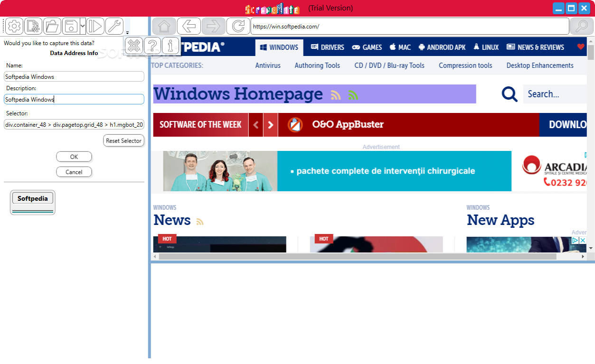Image resolution: width=595 pixels, height=364 pixels.
Task: Open the Mac tab
Action: click(x=400, y=47)
